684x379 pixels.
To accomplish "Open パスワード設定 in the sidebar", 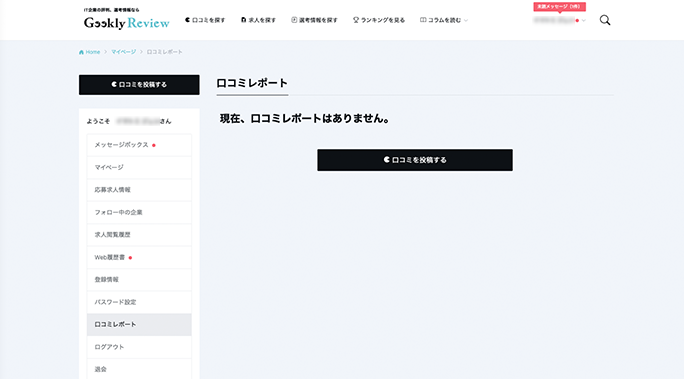I will pos(139,302).
